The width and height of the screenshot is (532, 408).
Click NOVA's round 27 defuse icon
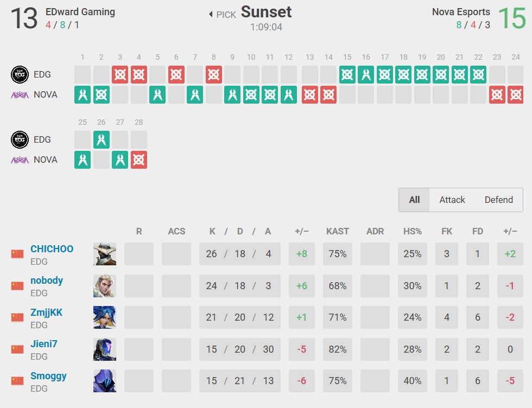[x=120, y=160]
